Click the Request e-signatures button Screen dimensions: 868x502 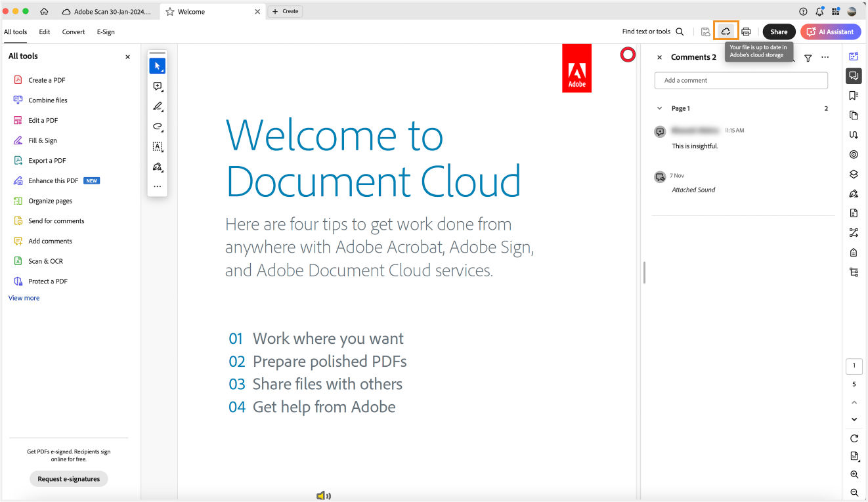pos(68,478)
